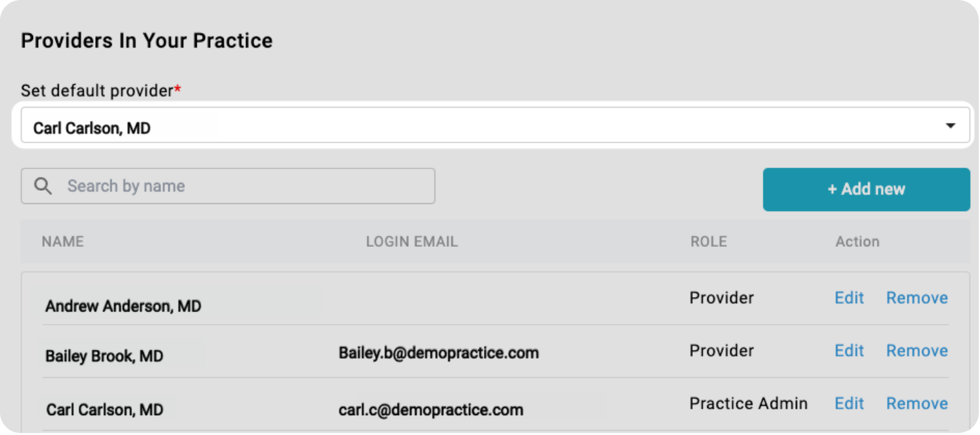980x435 pixels.
Task: Edit Bailey Brook's provider record
Action: [849, 351]
